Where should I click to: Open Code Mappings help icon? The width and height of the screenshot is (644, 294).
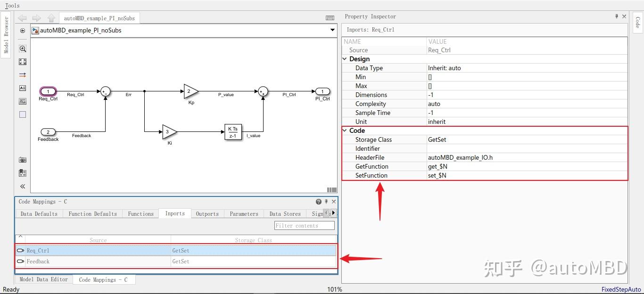pos(319,202)
